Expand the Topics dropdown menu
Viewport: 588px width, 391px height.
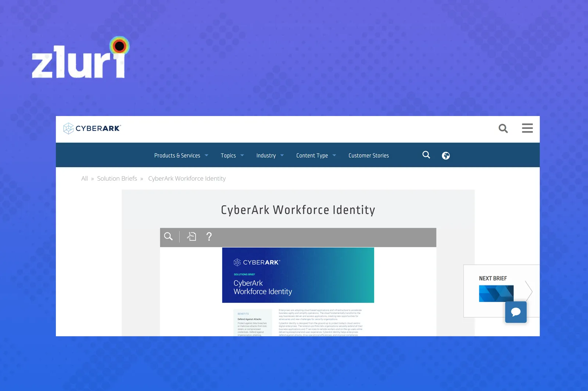pos(232,156)
